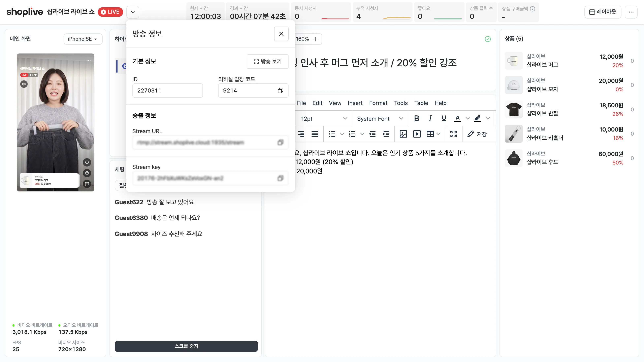The width and height of the screenshot is (644, 362).
Task: Open the more options ellipsis menu
Action: (631, 12)
